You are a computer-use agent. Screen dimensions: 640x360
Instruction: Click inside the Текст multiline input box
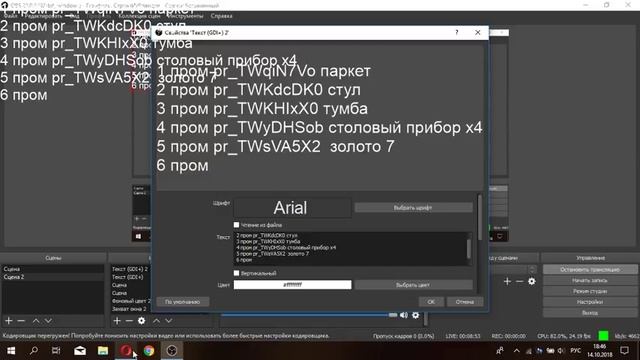(x=350, y=249)
